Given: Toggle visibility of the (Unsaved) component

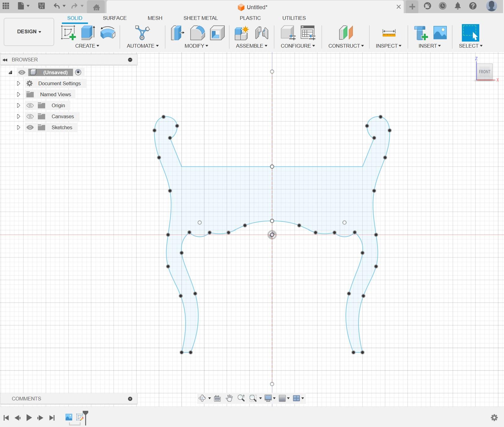Looking at the screenshot, I should click(x=22, y=72).
